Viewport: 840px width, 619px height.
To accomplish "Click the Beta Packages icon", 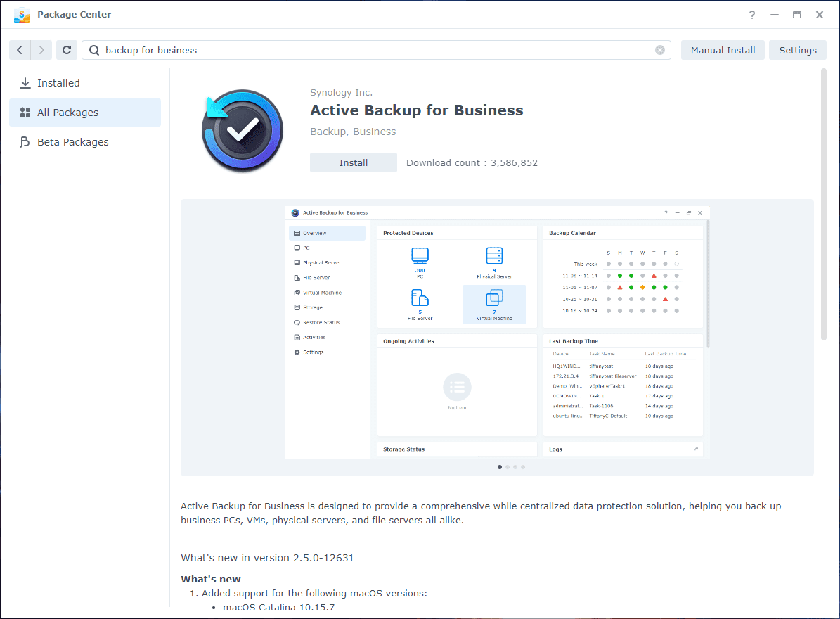I will (25, 142).
